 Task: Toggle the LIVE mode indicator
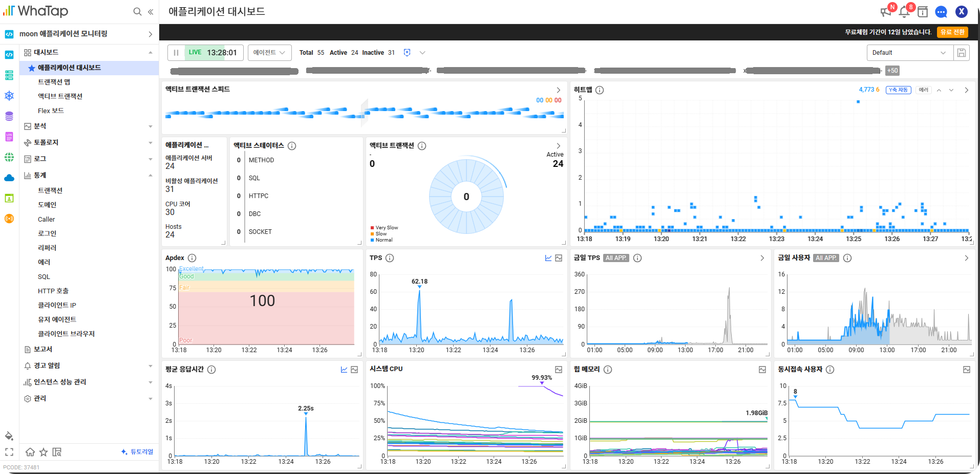pyautogui.click(x=195, y=52)
